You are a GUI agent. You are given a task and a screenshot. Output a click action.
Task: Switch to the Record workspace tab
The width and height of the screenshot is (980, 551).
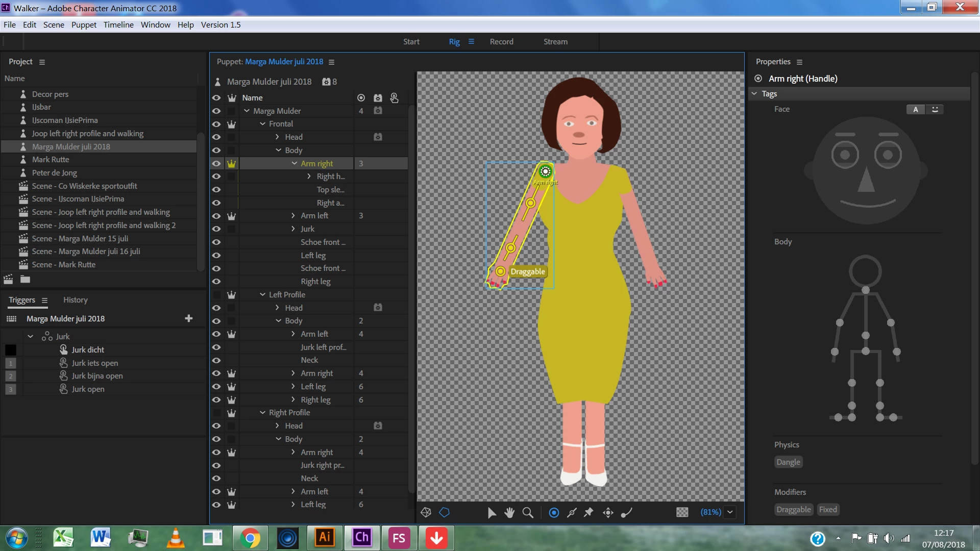point(501,42)
